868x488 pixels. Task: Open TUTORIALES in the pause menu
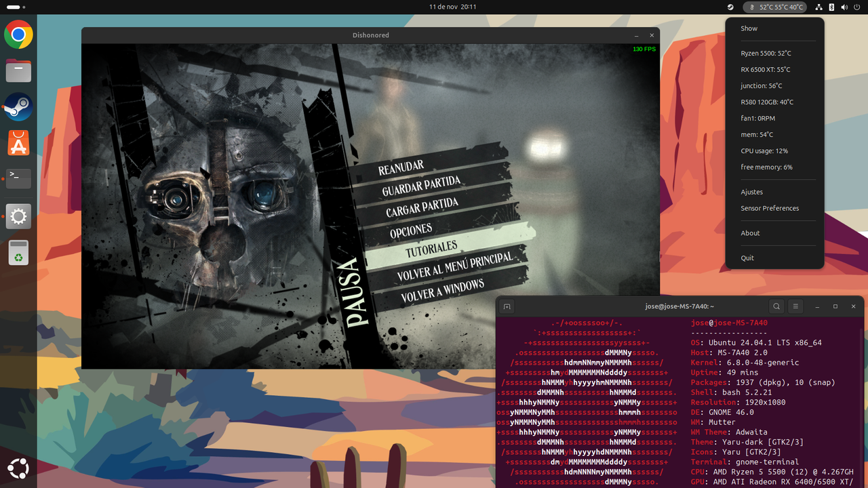click(431, 249)
